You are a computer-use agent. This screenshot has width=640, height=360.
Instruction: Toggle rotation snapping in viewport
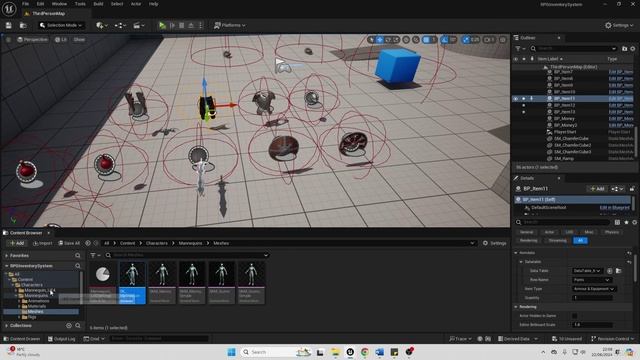tap(445, 40)
